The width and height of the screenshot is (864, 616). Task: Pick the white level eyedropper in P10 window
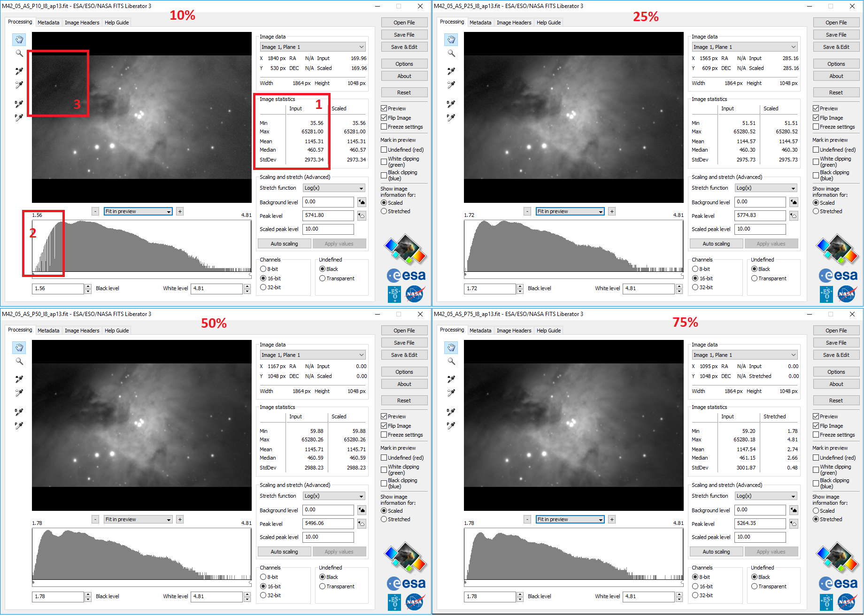[19, 85]
